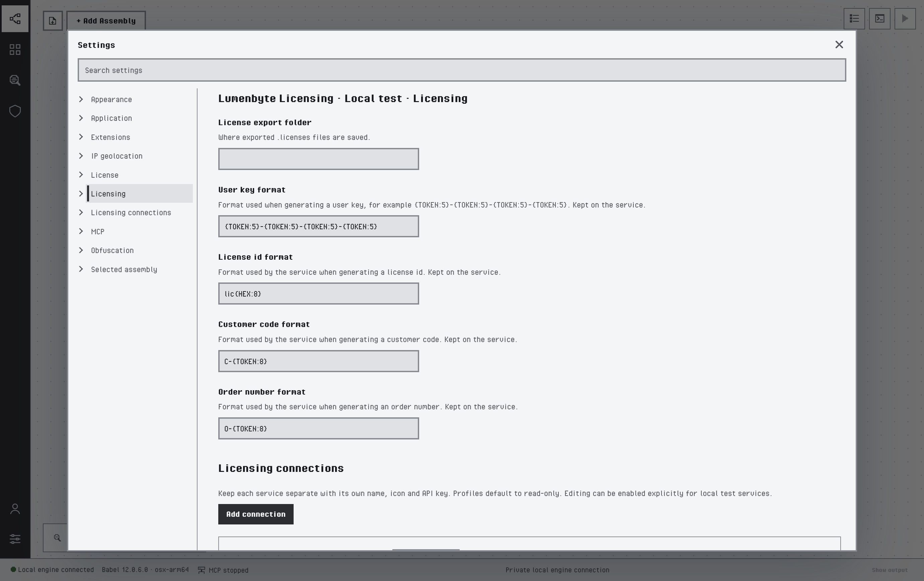Click the play run toolbar icon
Viewport: 924px width, 581px height.
click(905, 18)
